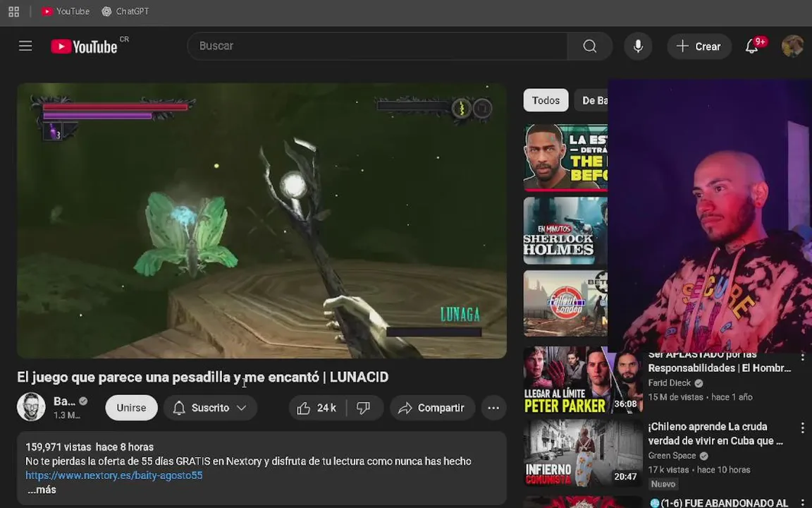Go to YouTube home via logo

tap(85, 47)
